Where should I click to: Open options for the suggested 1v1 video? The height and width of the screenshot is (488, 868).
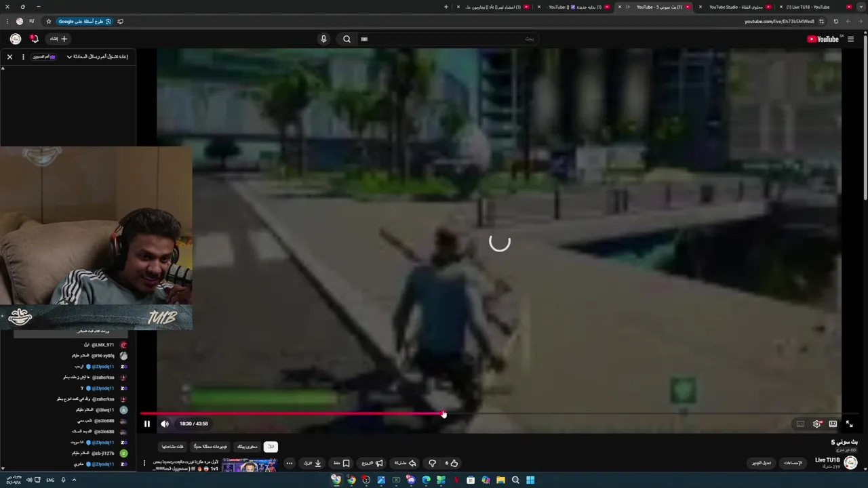[144, 464]
